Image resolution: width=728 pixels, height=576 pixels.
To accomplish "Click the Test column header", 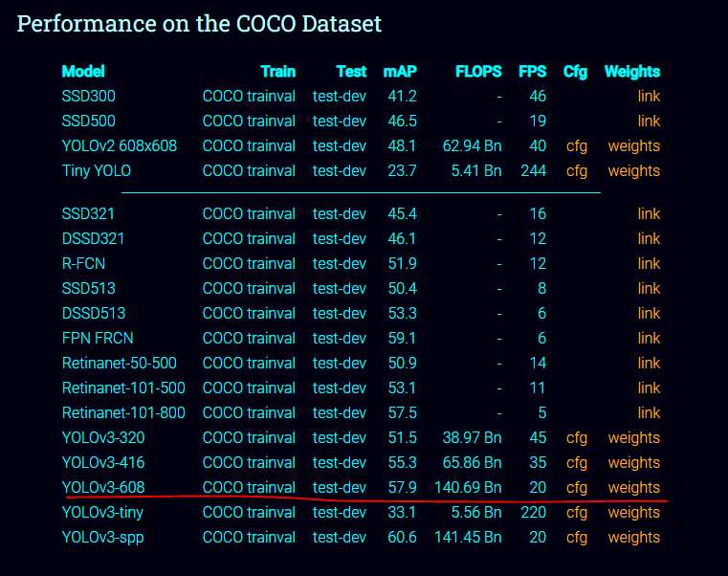I will point(351,72).
